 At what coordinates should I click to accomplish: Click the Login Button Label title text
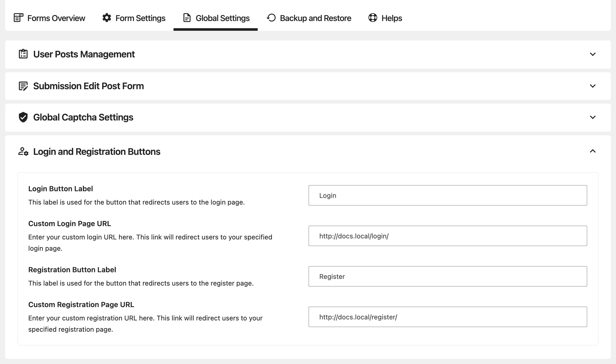click(61, 189)
